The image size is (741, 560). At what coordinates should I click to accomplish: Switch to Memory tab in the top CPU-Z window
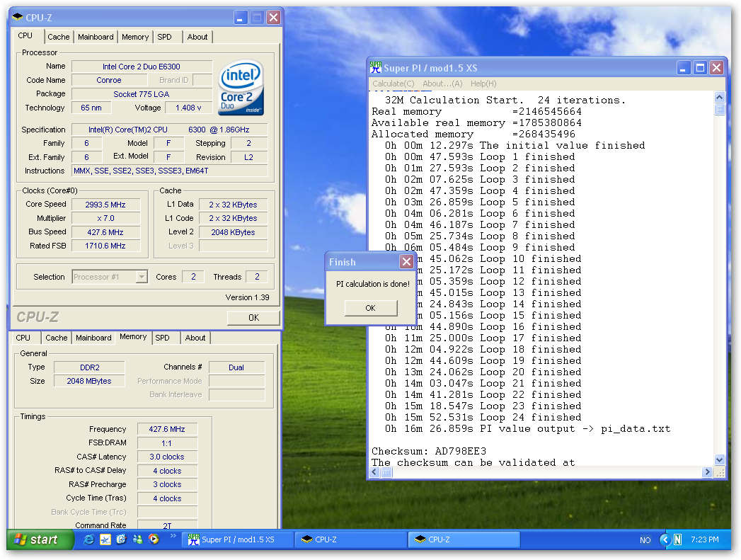point(135,37)
